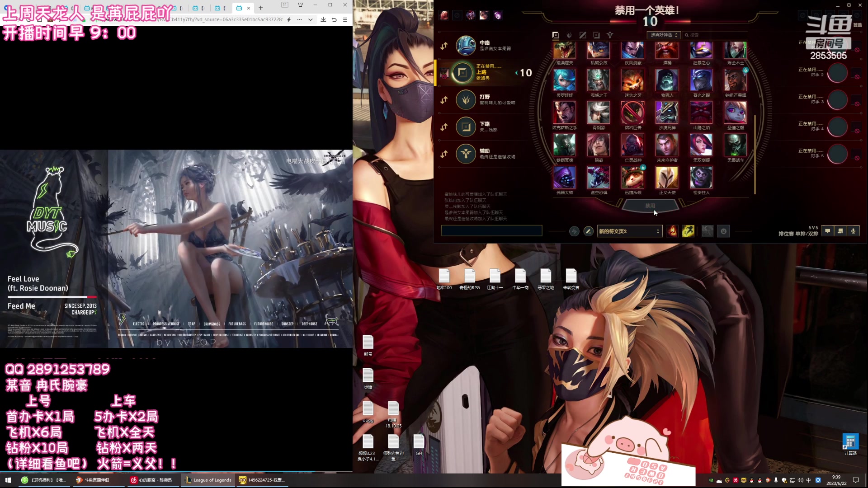Select champion 迷失之牙 to ban
The image size is (868, 488).
[632, 80]
